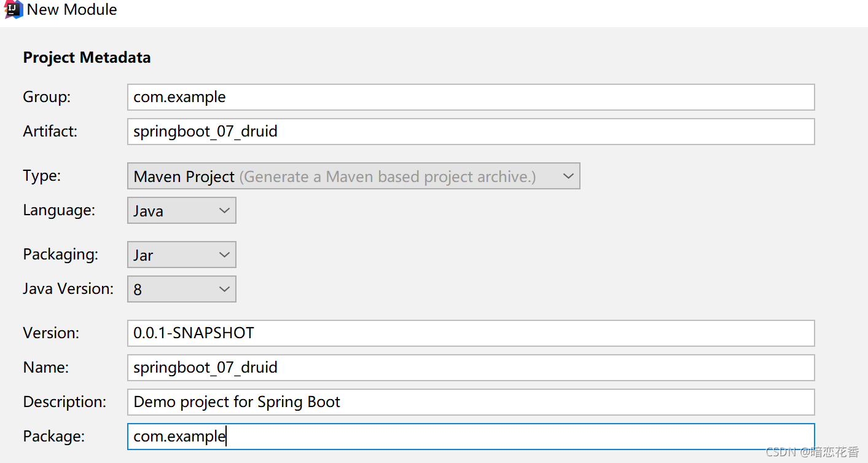Select the Version field with 0.0.1-SNAPSHOT
This screenshot has width=868, height=463.
471,333
